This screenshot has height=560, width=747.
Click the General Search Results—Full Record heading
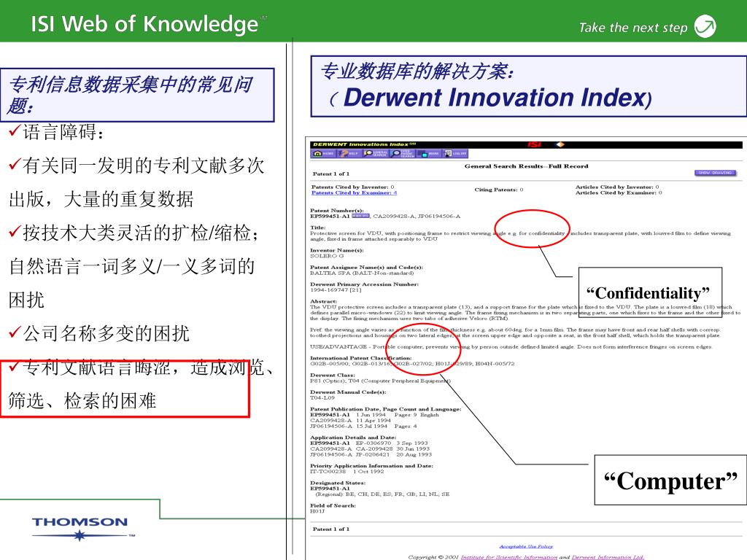[527, 166]
